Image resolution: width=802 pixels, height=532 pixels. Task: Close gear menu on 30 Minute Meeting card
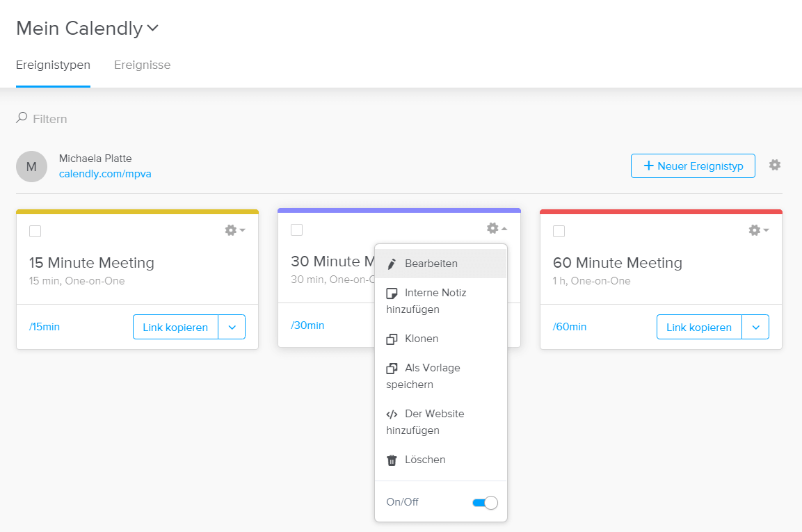[x=497, y=228]
